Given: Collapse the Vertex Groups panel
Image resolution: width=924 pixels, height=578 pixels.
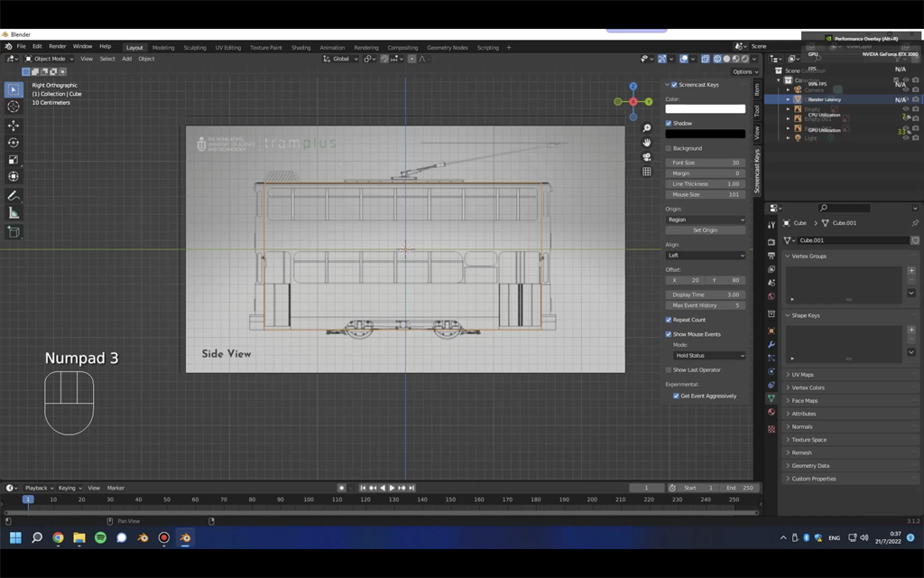Looking at the screenshot, I should [848, 256].
